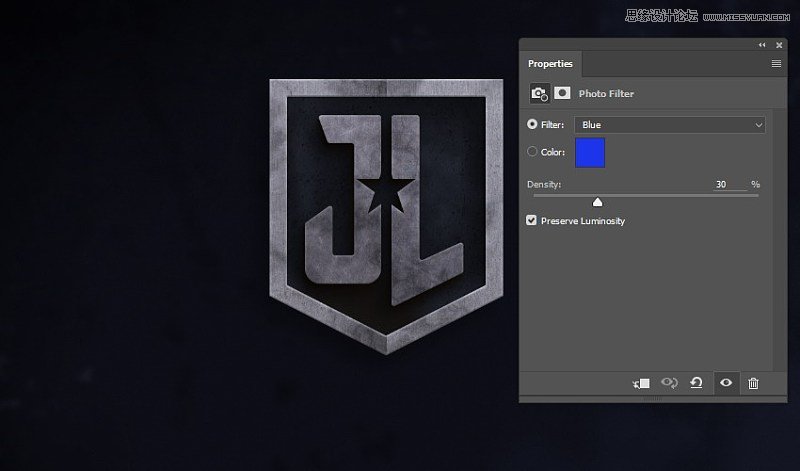Click the Density label
The image size is (800, 471).
[x=544, y=184]
